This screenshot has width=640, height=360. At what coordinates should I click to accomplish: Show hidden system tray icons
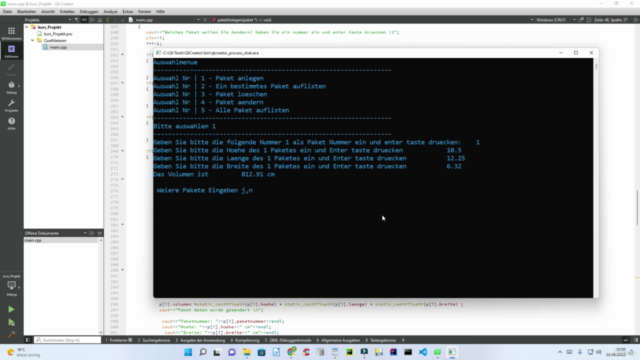[x=560, y=352]
